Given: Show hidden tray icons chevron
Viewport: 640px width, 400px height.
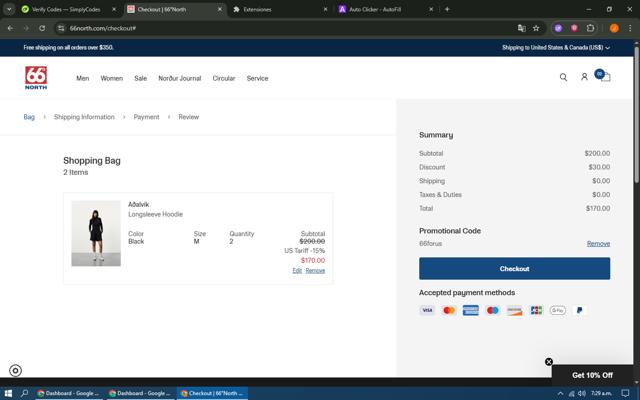Looking at the screenshot, I should (560, 393).
